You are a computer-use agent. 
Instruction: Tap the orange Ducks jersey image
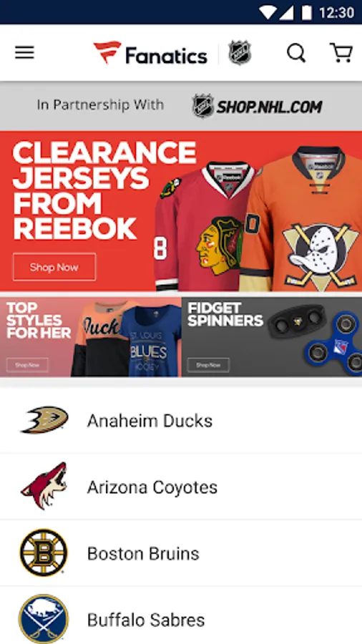tap(302, 219)
